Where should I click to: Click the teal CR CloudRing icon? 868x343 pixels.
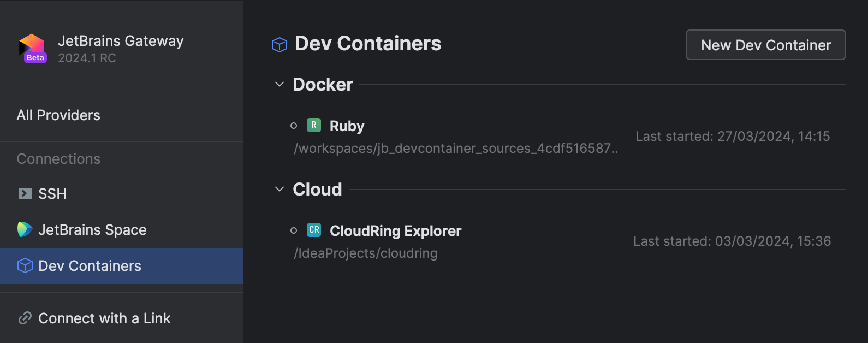[x=314, y=230]
